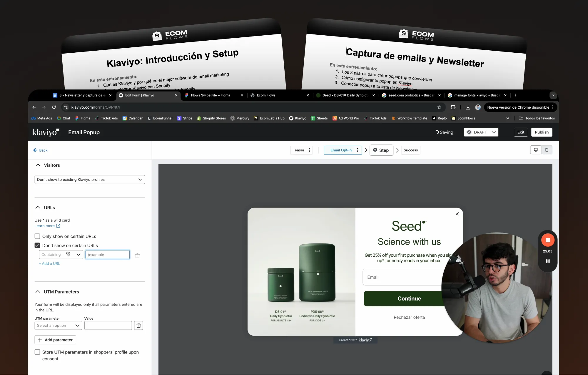Switch to desktop preview icon
The width and height of the screenshot is (588, 375).
(x=535, y=150)
